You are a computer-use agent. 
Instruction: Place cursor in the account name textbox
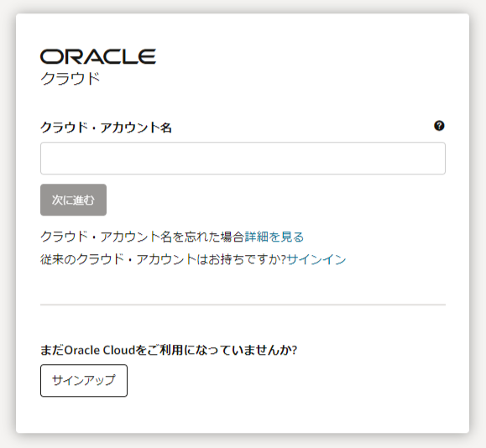(243, 159)
